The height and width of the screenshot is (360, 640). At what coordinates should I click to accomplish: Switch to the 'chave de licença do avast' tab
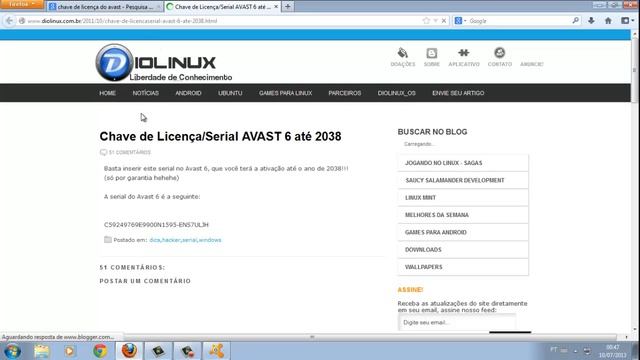104,7
